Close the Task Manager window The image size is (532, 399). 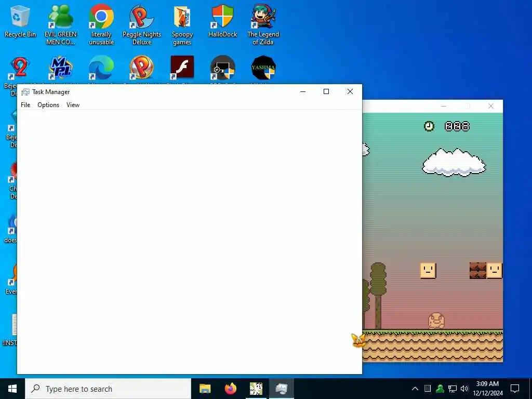(350, 91)
